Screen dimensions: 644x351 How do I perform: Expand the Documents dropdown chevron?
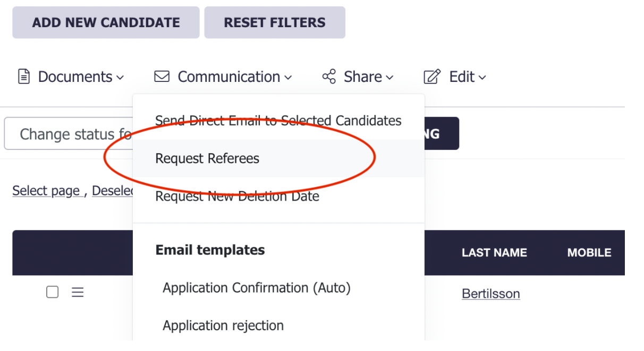pos(120,78)
